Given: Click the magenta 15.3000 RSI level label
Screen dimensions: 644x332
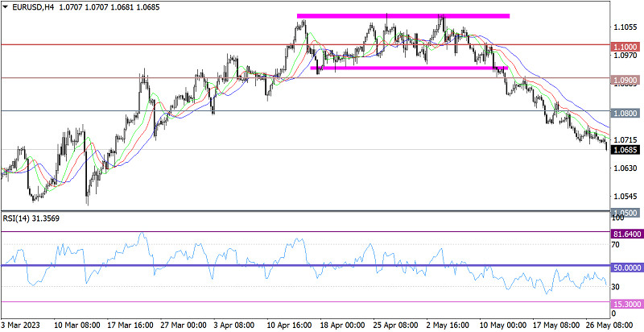Looking at the screenshot, I should click(625, 303).
